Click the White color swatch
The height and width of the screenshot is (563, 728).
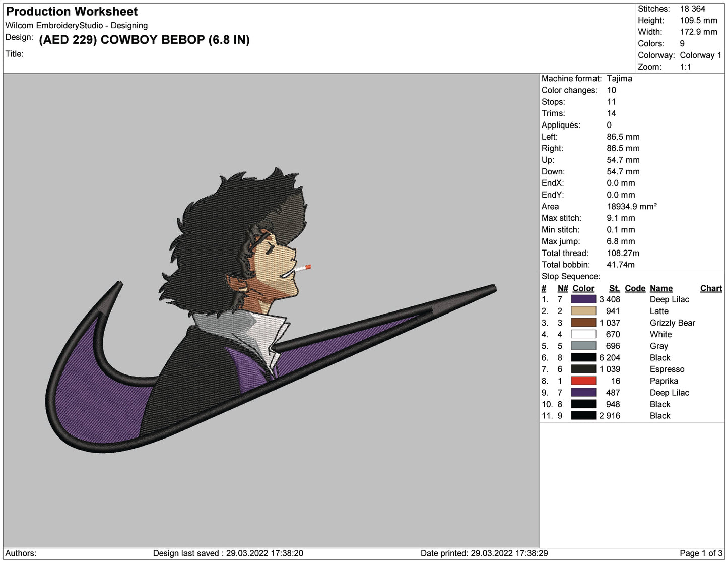coord(583,334)
